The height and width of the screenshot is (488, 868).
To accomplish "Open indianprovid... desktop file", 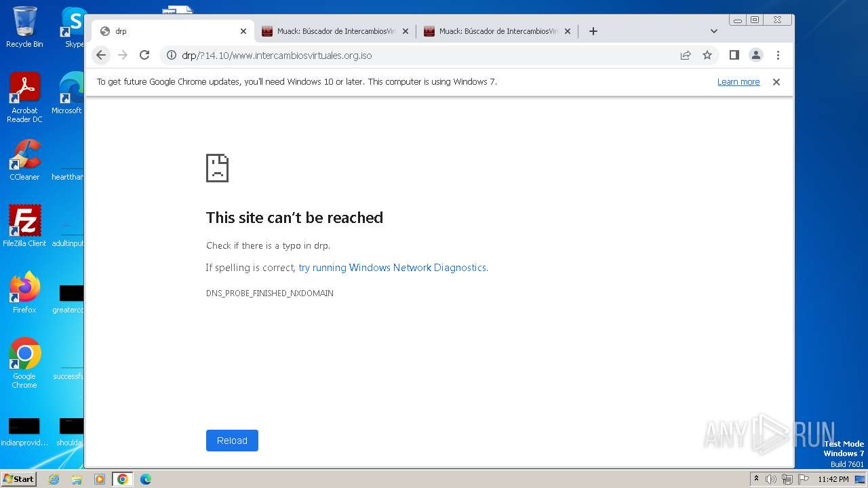I will (x=24, y=432).
